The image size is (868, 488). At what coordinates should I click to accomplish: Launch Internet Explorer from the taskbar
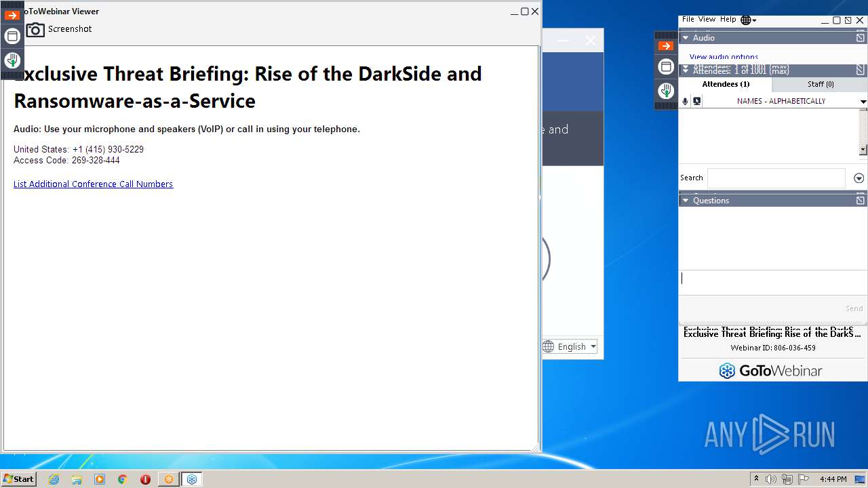[54, 479]
